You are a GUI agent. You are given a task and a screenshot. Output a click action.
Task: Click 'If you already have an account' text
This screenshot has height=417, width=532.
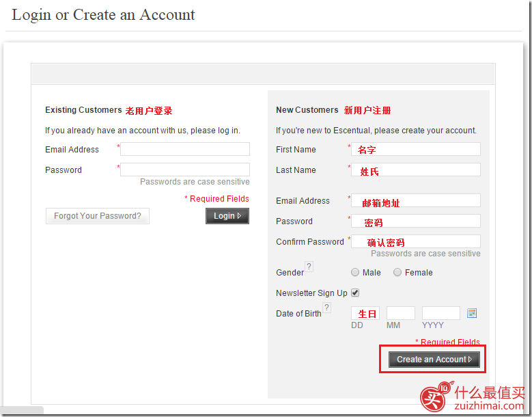click(x=143, y=131)
